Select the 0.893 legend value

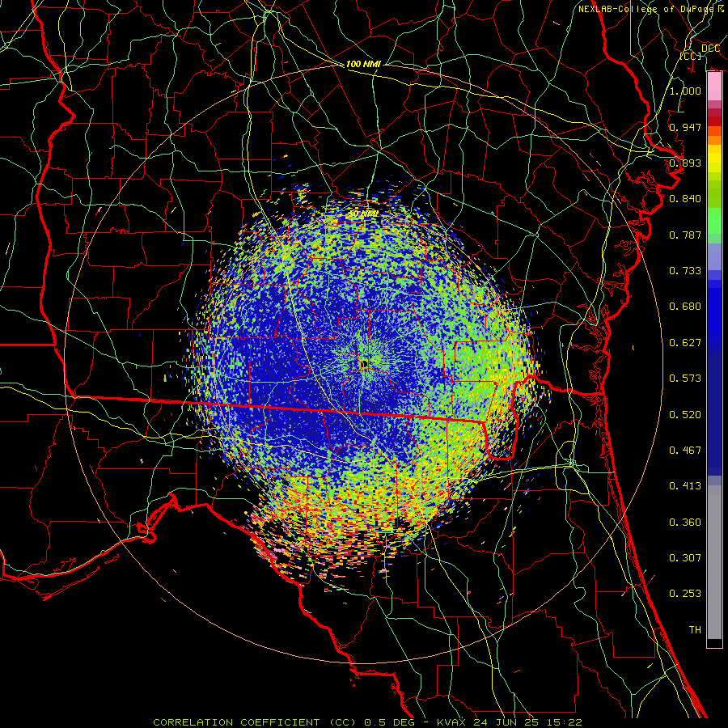pos(685,163)
